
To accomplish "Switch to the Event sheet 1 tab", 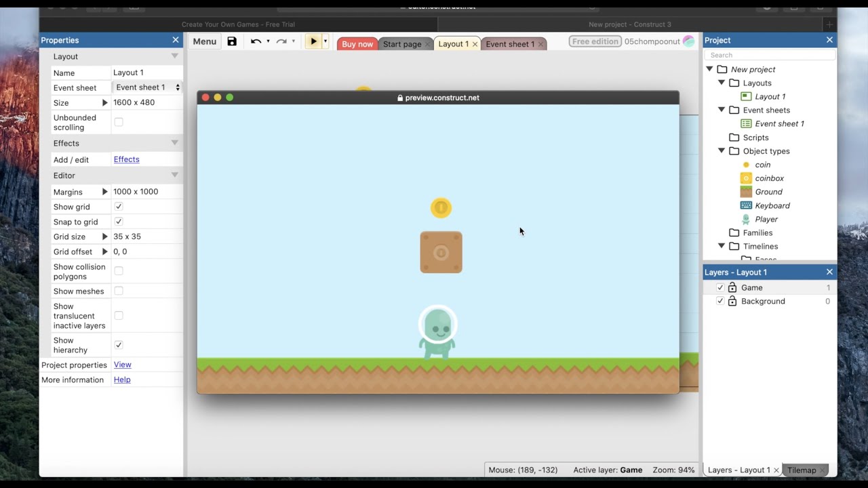I will coord(510,44).
